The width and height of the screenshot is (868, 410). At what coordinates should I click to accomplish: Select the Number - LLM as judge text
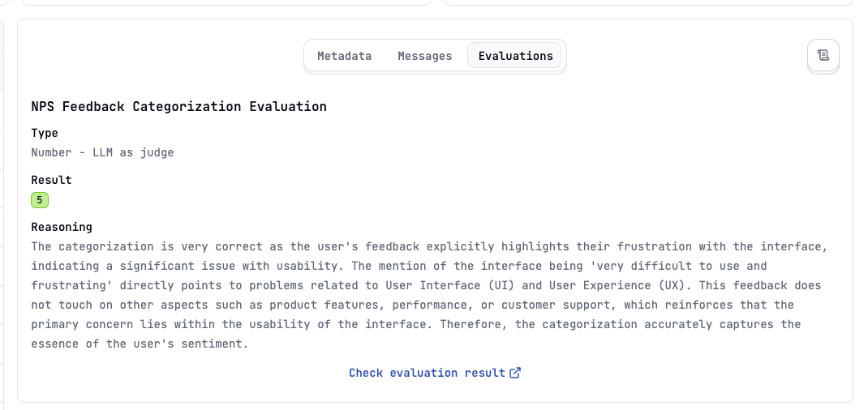(102, 152)
